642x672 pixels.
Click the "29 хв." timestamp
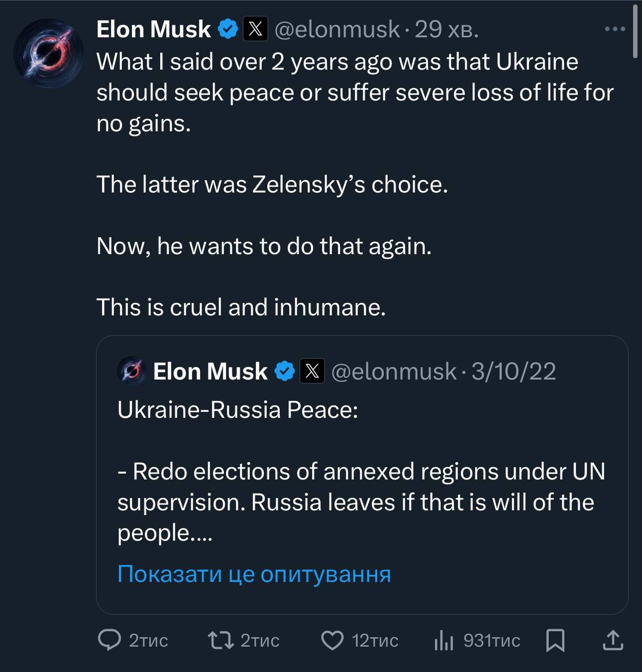(x=447, y=29)
